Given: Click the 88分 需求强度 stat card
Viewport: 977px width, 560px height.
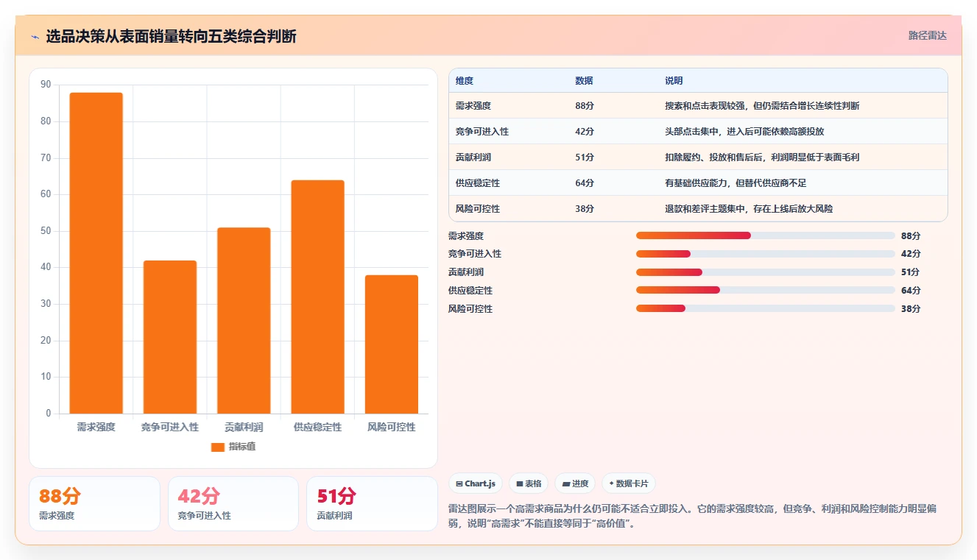Looking at the screenshot, I should [94, 504].
